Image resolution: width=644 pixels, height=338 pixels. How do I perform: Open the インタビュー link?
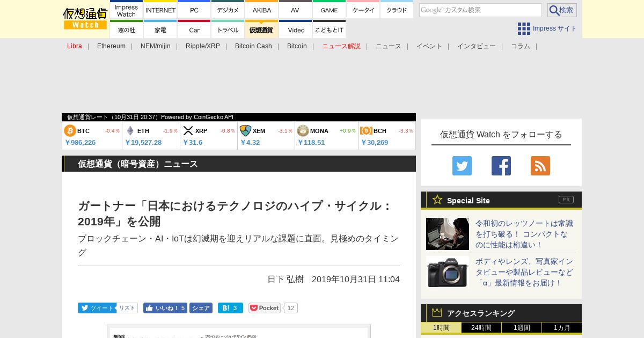pos(477,46)
